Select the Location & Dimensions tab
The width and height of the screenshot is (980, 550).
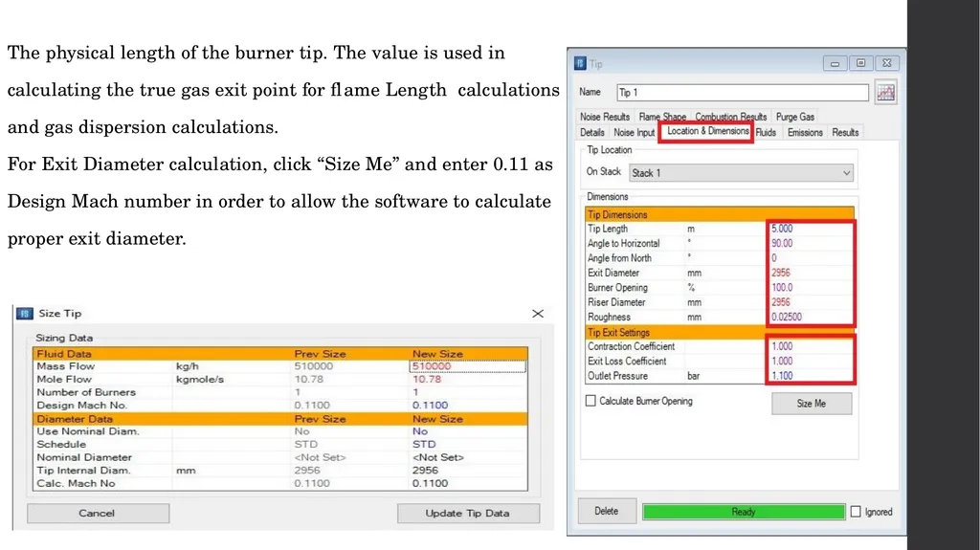(x=707, y=131)
